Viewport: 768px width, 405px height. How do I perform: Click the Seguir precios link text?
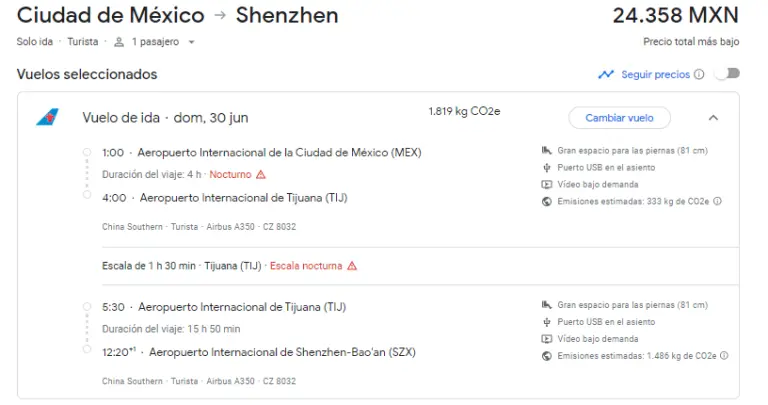pyautogui.click(x=655, y=74)
